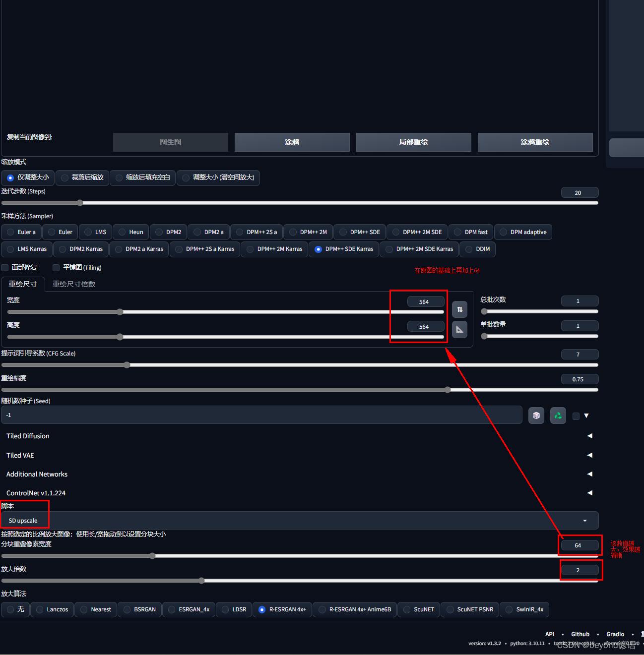Click the dice random seed icon
The width and height of the screenshot is (644, 655).
click(536, 416)
